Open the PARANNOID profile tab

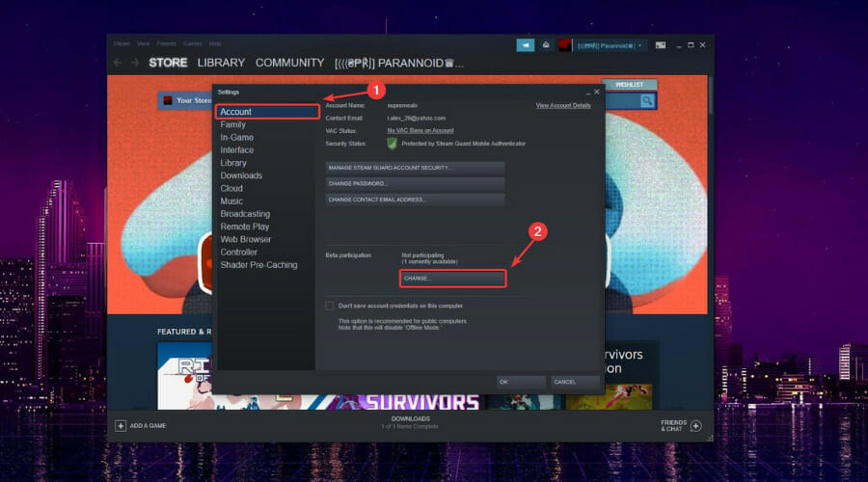(x=398, y=63)
